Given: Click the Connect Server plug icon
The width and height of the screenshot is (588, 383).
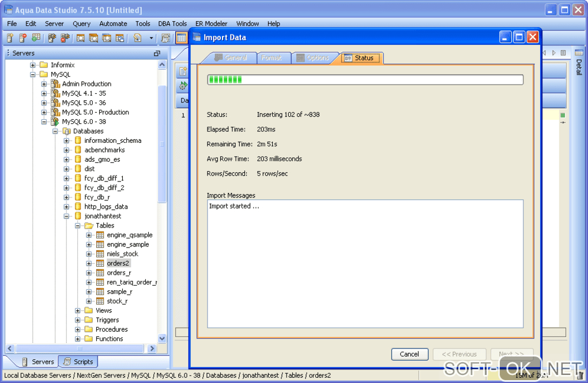Looking at the screenshot, I should 52,38.
